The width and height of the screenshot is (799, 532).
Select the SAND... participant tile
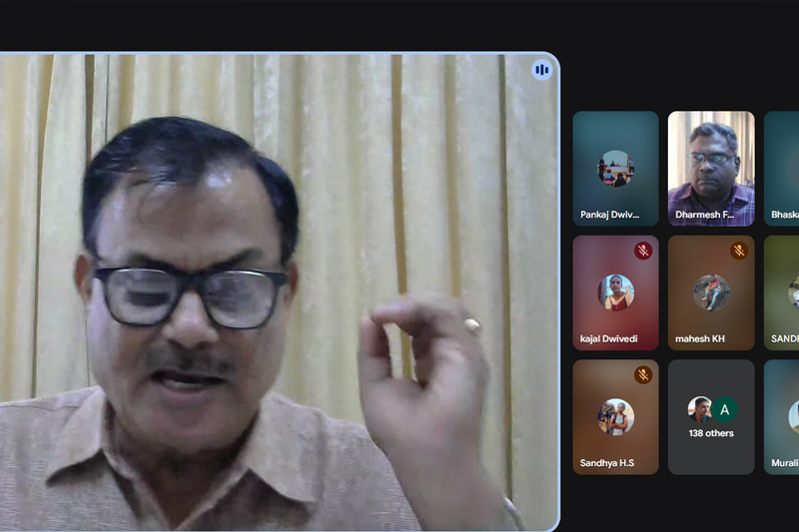782,292
